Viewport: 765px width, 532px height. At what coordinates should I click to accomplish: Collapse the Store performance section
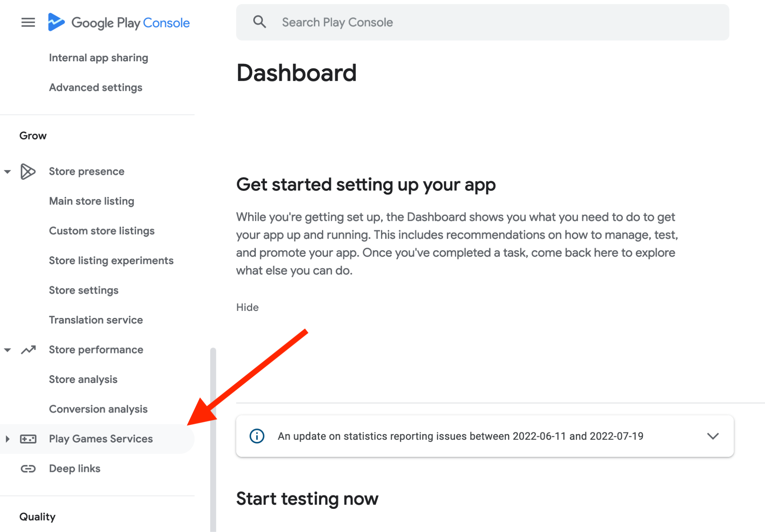(7, 349)
